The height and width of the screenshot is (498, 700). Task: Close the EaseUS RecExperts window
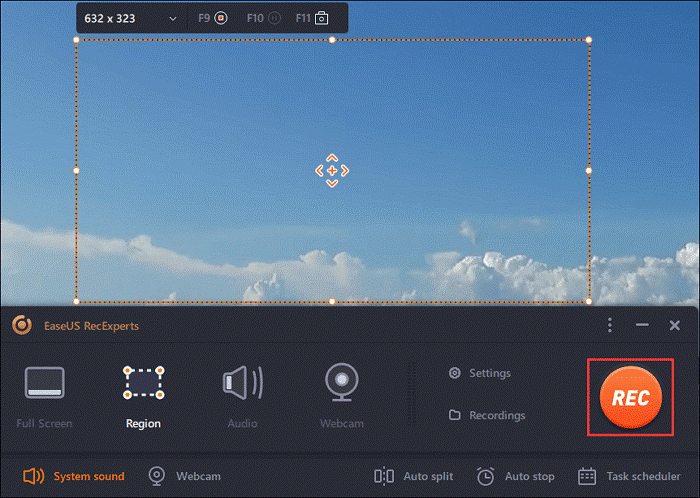tap(675, 325)
